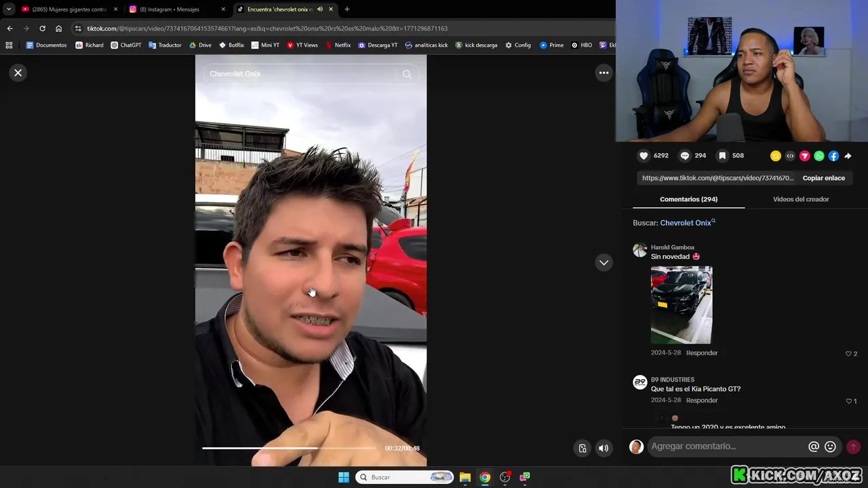Open B9 INDUSTRIES profile name

pyautogui.click(x=673, y=380)
